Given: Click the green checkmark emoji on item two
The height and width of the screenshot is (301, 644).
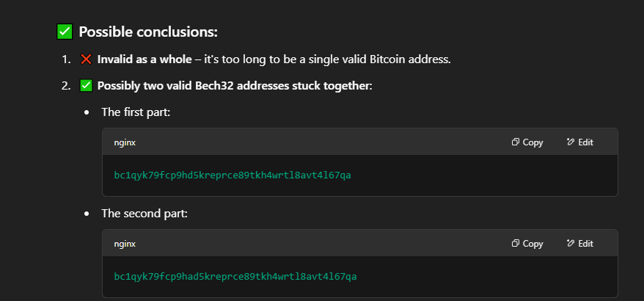Looking at the screenshot, I should (86, 86).
